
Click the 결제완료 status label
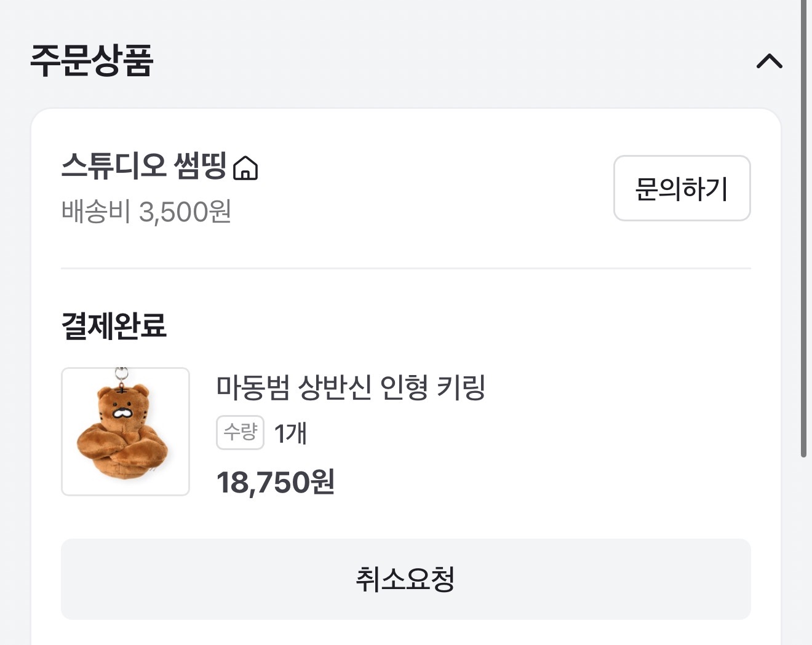(x=114, y=325)
